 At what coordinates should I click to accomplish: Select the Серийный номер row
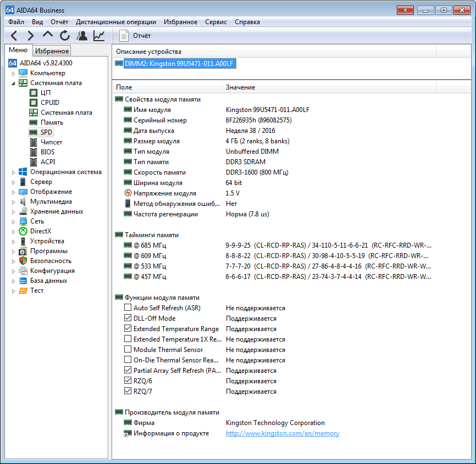click(x=208, y=120)
